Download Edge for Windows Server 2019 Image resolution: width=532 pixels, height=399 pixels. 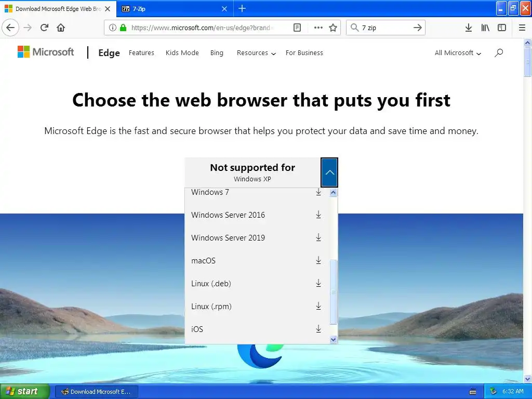pyautogui.click(x=318, y=237)
